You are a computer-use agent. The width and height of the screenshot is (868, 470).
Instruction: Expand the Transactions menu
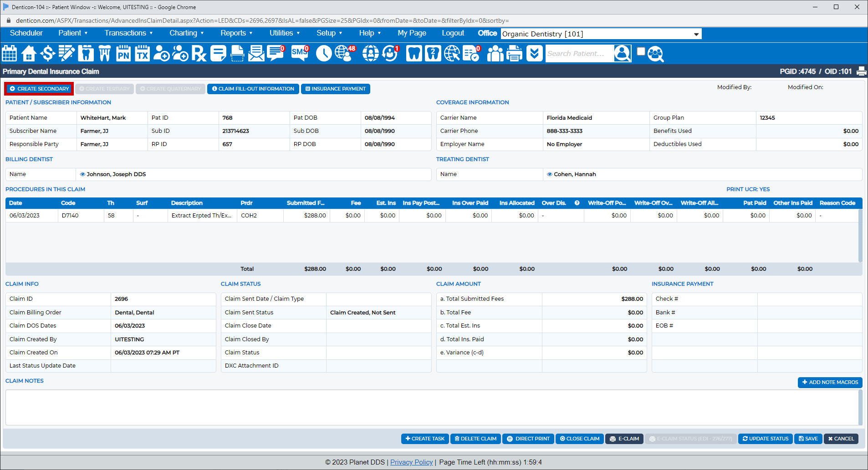tap(128, 33)
